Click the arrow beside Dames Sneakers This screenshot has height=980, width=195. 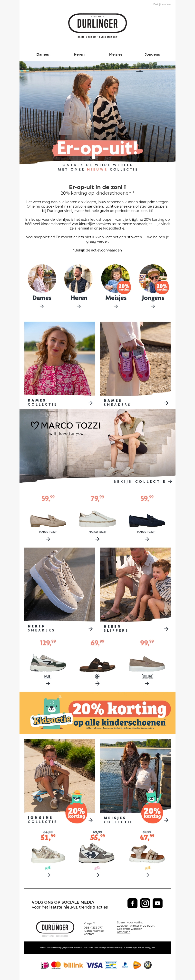[x=166, y=403]
